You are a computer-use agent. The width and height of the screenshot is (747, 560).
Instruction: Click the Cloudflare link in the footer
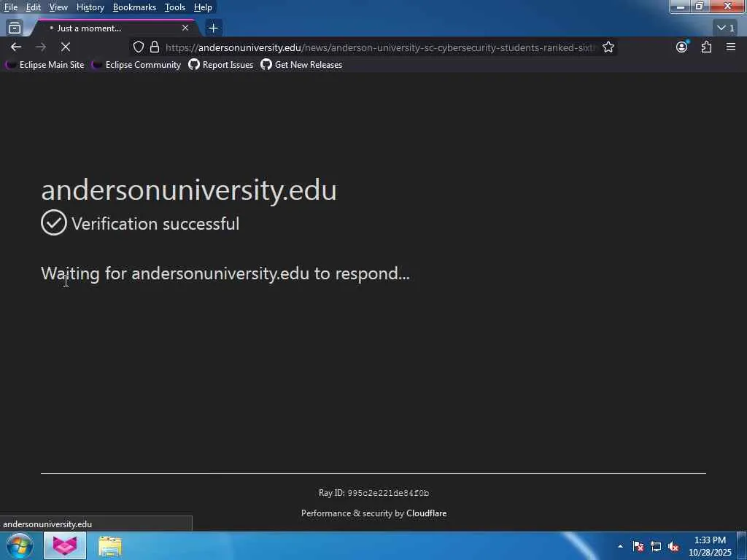[426, 513]
